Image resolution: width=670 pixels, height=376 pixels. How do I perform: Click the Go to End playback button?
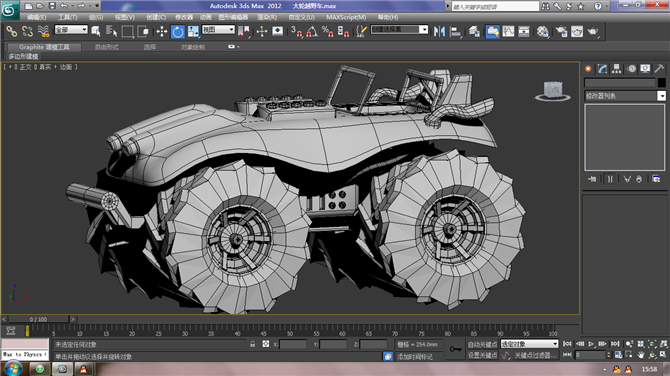click(615, 344)
